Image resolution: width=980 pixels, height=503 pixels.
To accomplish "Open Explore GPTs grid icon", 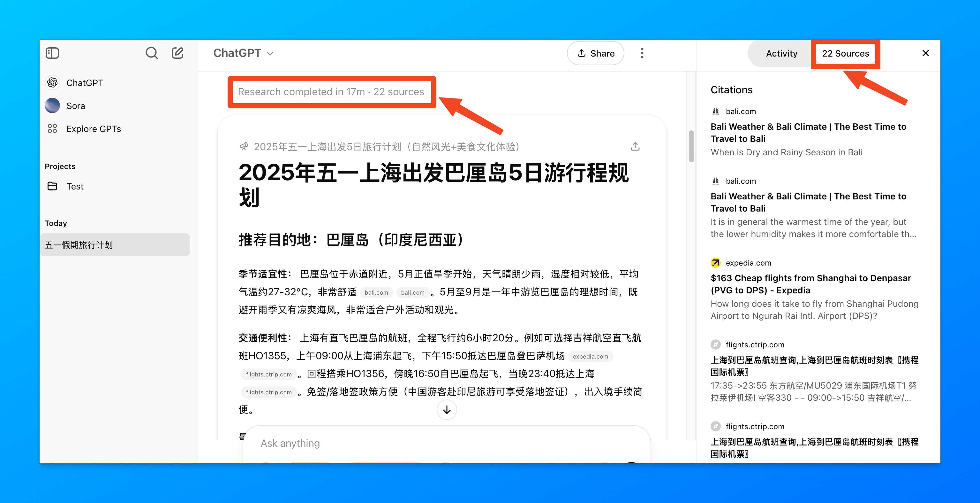I will [52, 129].
